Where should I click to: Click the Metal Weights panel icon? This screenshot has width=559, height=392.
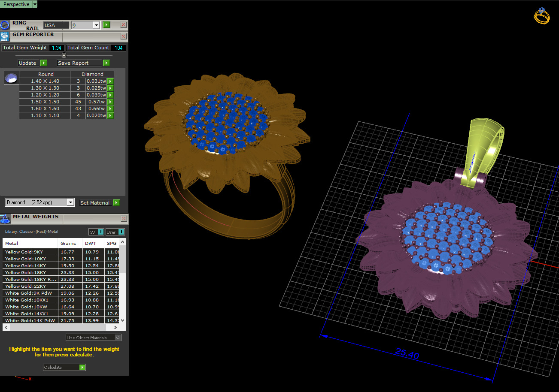tap(5, 219)
